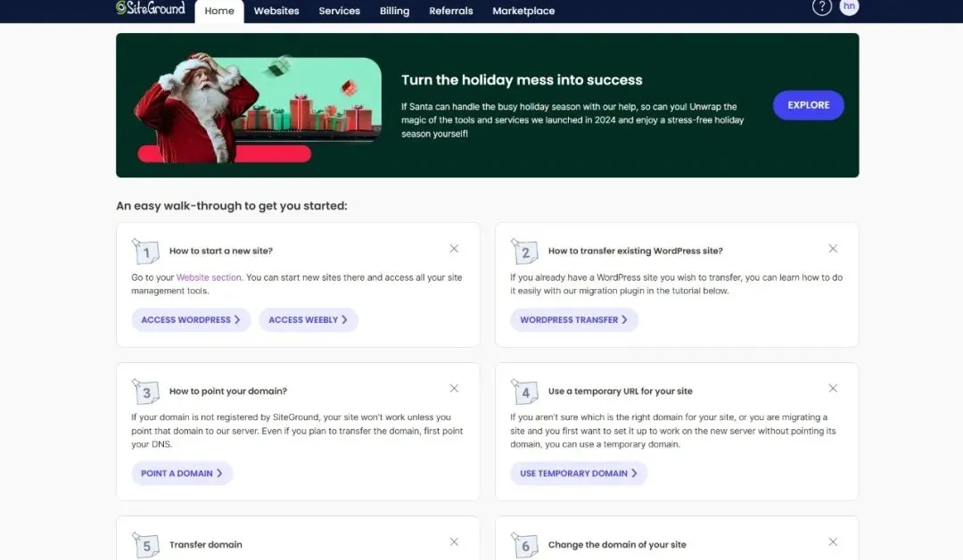Screen dimensions: 963x560
Task: Click 'Turn the holiday mess into success' heading
Action: coord(522,80)
